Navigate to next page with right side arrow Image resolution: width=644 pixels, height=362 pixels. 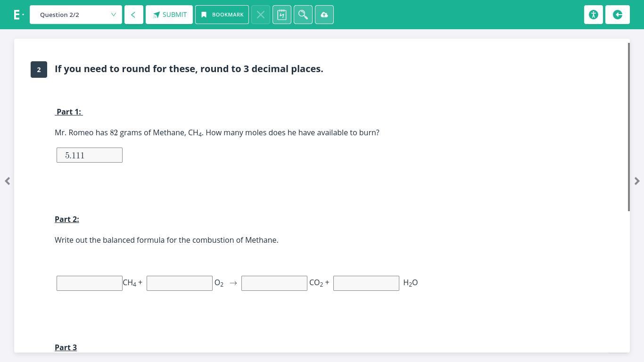pyautogui.click(x=637, y=181)
